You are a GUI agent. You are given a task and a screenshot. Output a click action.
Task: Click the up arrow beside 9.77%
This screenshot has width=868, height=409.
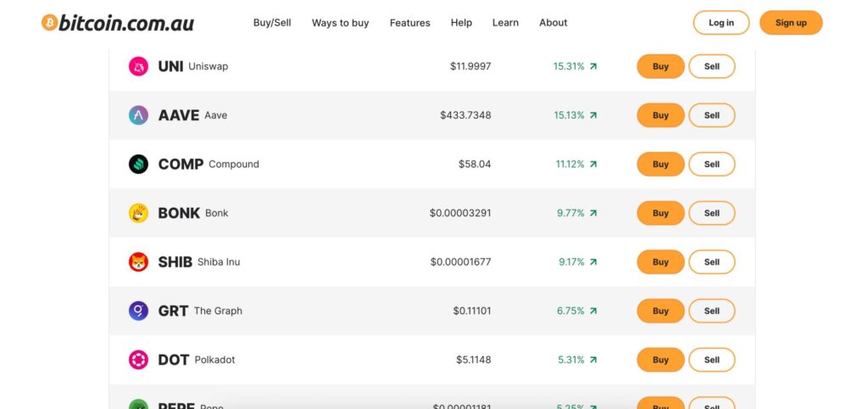point(593,213)
